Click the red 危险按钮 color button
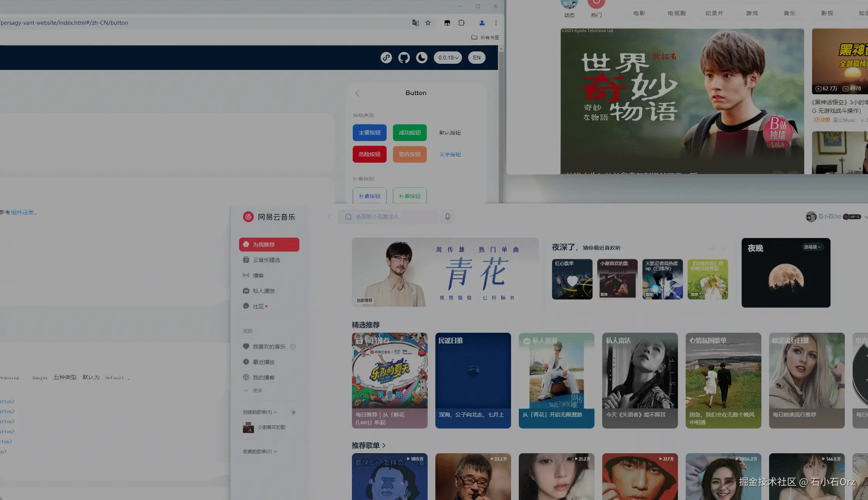Screen dimensions: 868x500 [369, 154]
